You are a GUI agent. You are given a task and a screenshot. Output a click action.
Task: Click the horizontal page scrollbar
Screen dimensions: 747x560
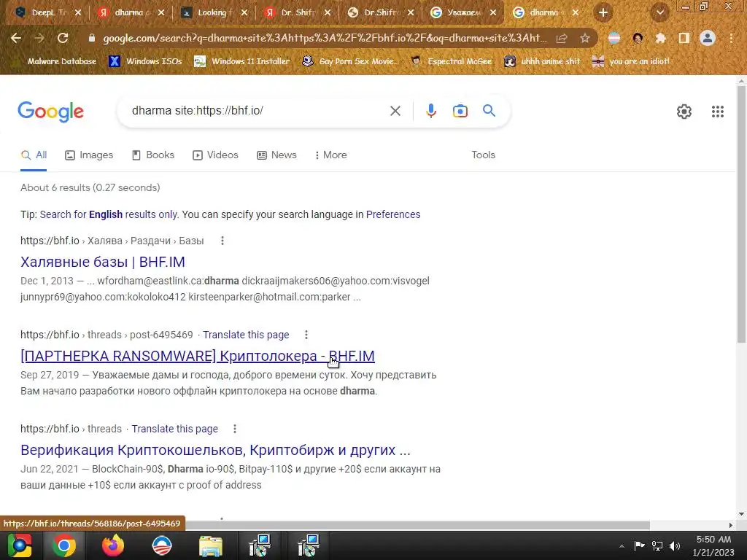click(x=417, y=525)
